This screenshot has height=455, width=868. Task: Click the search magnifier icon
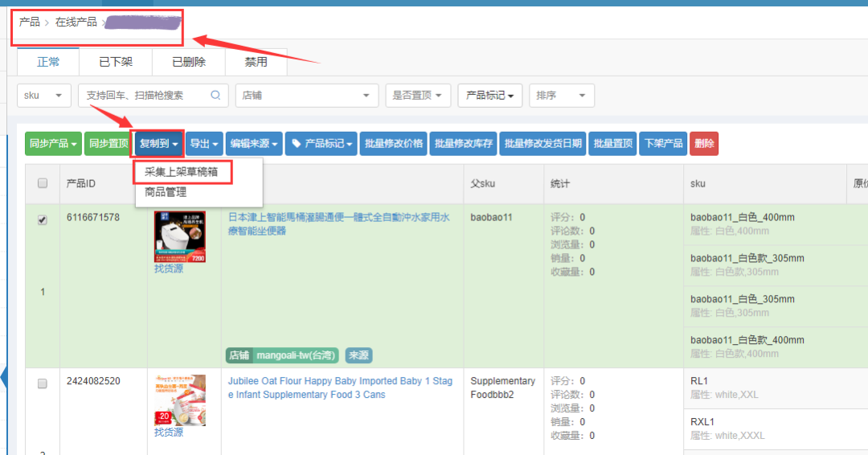tap(215, 95)
